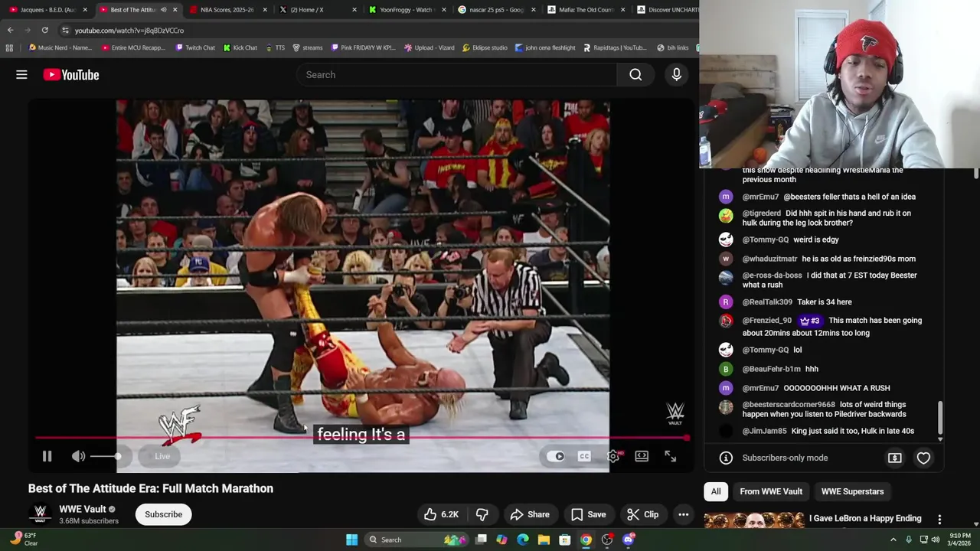Viewport: 980px width, 551px height.
Task: Save the video to playlist
Action: click(x=588, y=514)
